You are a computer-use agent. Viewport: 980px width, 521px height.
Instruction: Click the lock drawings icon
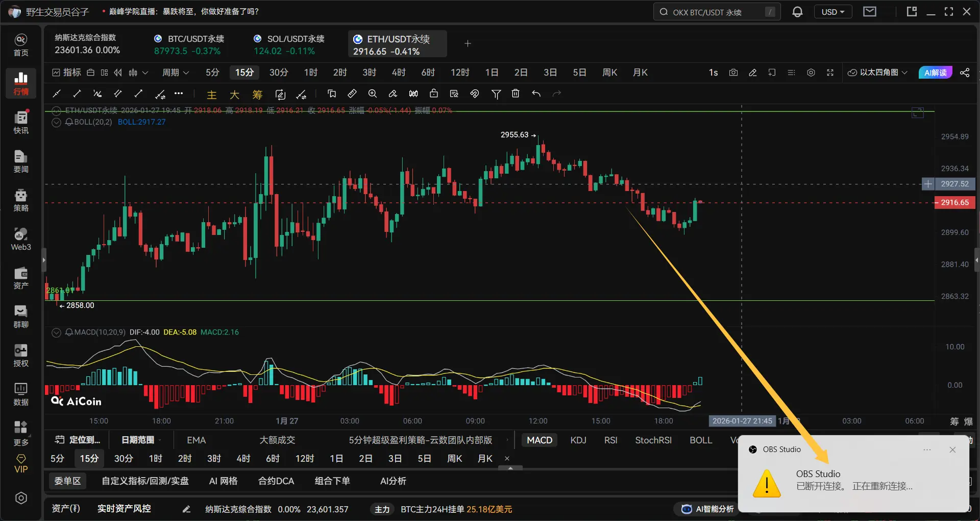click(434, 93)
